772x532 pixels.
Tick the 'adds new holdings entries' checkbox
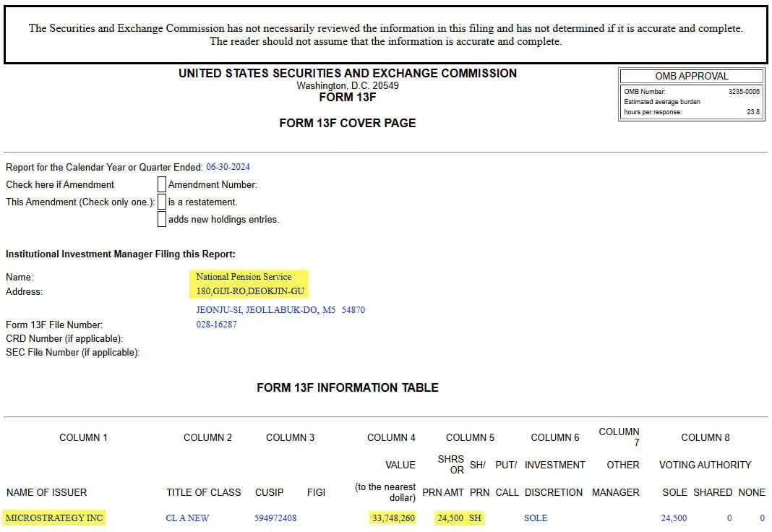click(161, 219)
